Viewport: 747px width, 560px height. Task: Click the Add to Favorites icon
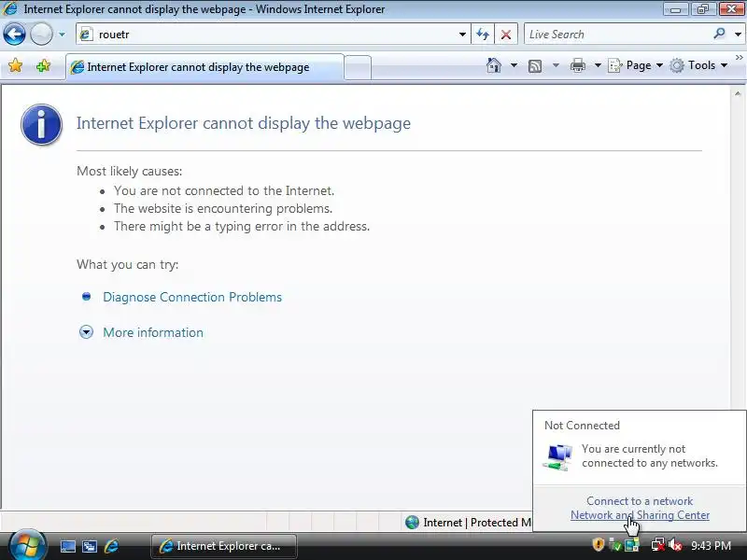tap(43, 65)
